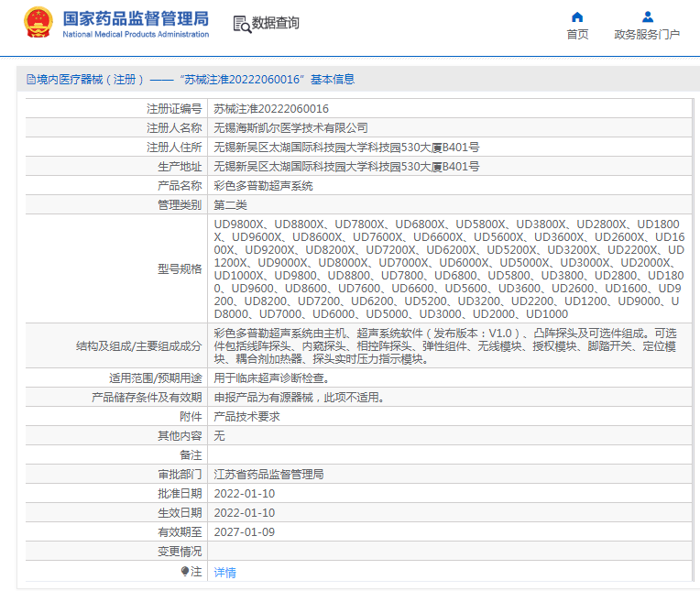Click the 产品技术要求 attachment value

coord(246,417)
